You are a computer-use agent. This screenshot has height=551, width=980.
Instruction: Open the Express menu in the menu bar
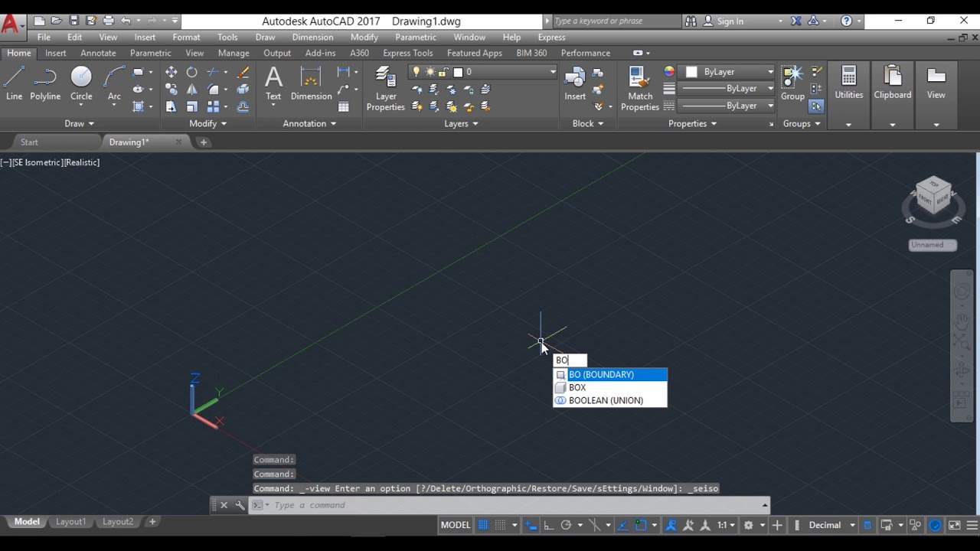551,37
